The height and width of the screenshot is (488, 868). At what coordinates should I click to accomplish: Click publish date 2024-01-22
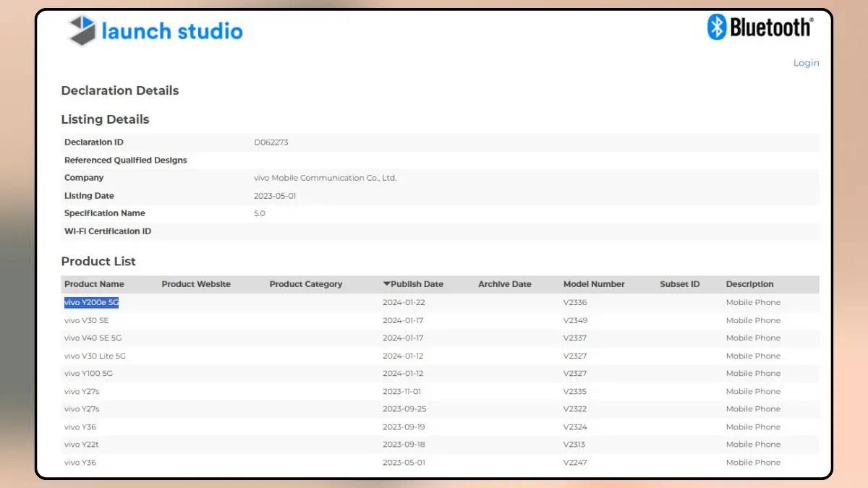click(404, 302)
